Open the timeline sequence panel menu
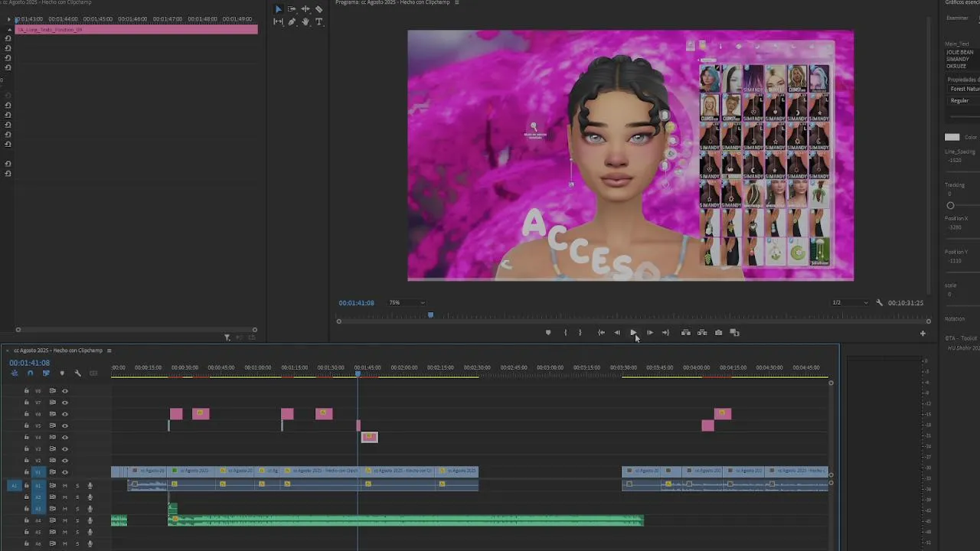 [x=109, y=350]
